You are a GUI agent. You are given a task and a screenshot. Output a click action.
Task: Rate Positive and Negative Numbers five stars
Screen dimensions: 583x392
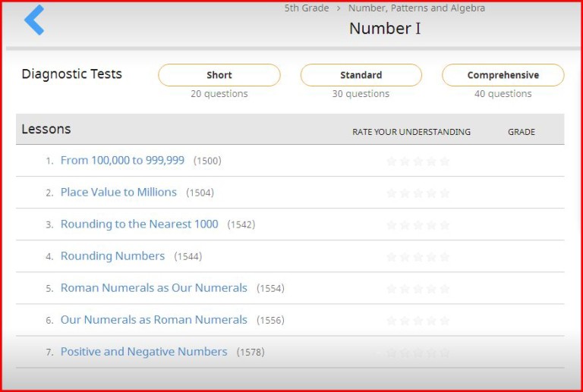(445, 353)
